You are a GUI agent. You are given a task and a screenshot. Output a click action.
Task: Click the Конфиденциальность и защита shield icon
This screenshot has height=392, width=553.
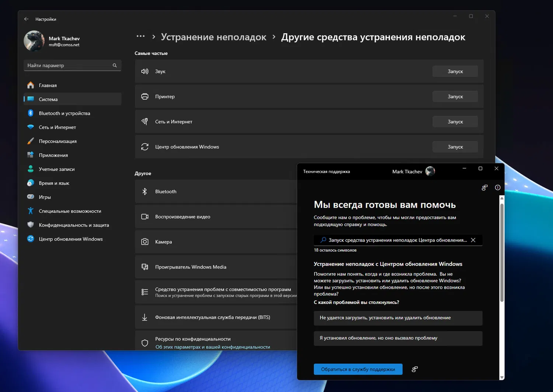point(31,225)
